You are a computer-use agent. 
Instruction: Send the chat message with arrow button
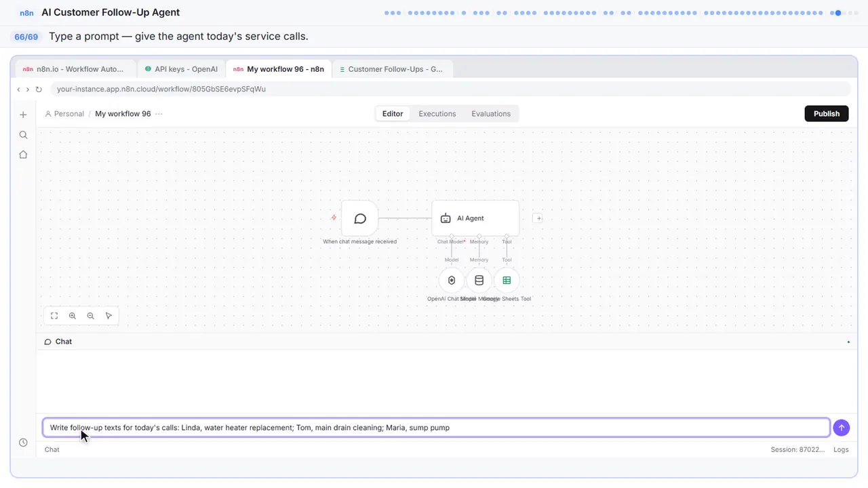(842, 428)
